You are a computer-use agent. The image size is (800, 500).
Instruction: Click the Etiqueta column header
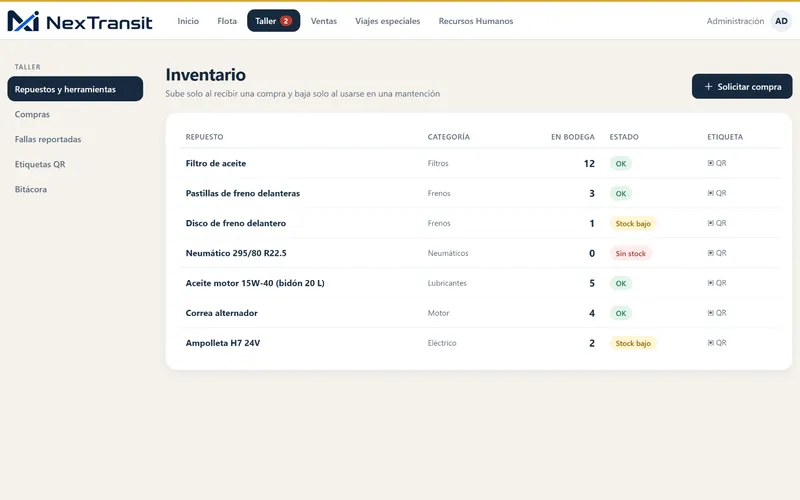coord(725,137)
